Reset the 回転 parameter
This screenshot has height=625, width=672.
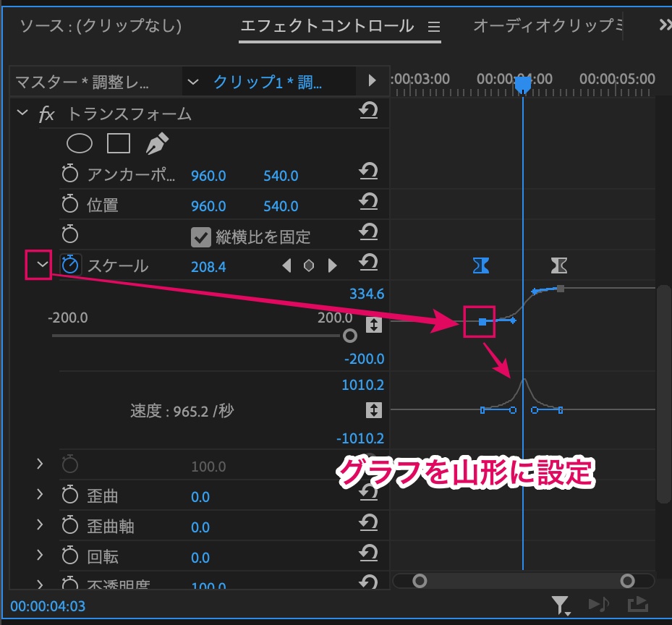tap(369, 553)
